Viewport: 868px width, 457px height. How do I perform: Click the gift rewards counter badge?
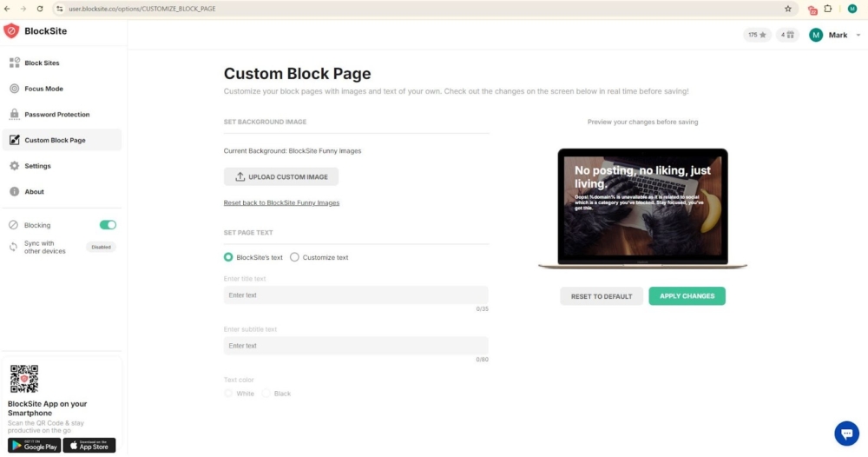787,35
